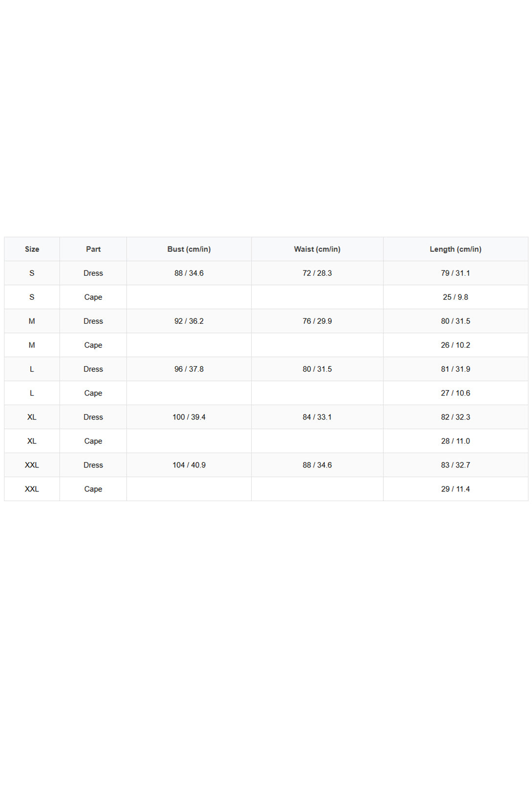Click the 81 / 31.9 length cell
Image resolution: width=532 pixels, height=798 pixels.
pyautogui.click(x=455, y=369)
